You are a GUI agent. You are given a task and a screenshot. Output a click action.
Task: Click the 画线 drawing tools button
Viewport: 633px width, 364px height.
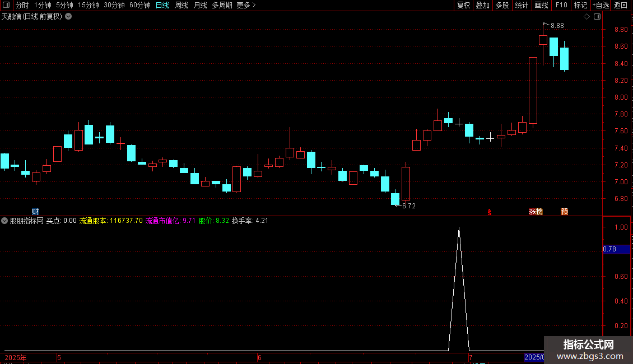tap(541, 5)
